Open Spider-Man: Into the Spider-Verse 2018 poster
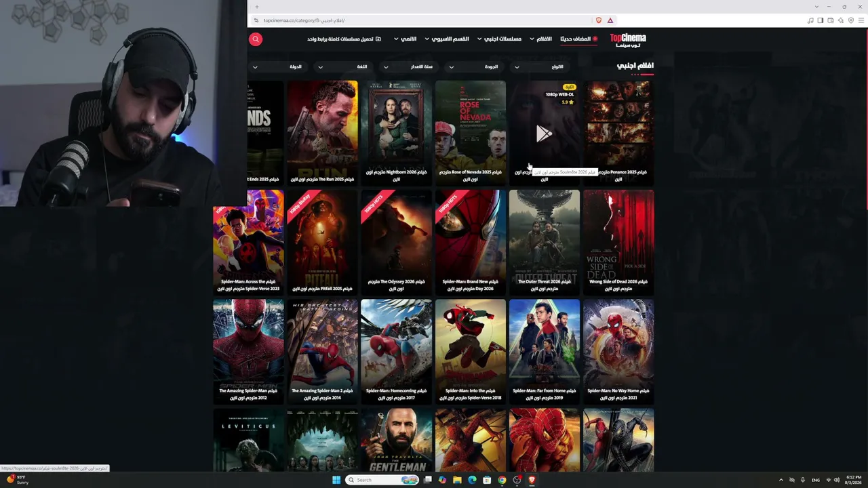 point(470,351)
